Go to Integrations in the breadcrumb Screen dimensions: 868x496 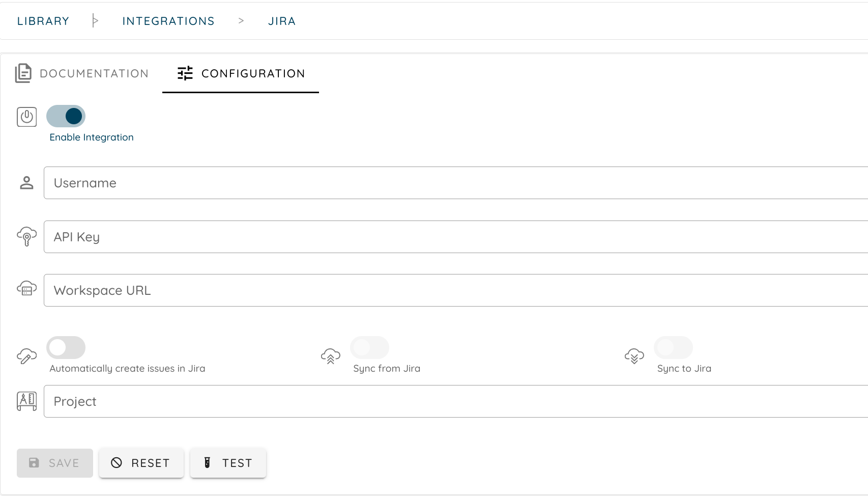168,21
